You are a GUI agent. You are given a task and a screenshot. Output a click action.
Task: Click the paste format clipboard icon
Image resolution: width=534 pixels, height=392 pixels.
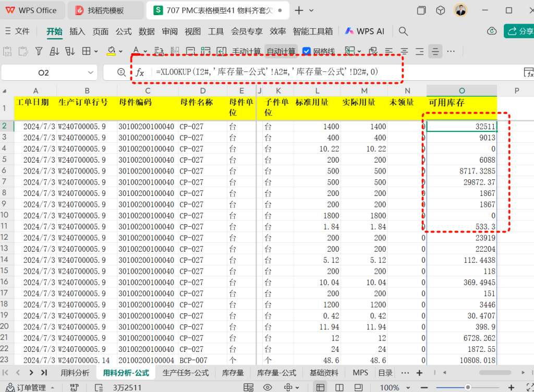(23, 52)
